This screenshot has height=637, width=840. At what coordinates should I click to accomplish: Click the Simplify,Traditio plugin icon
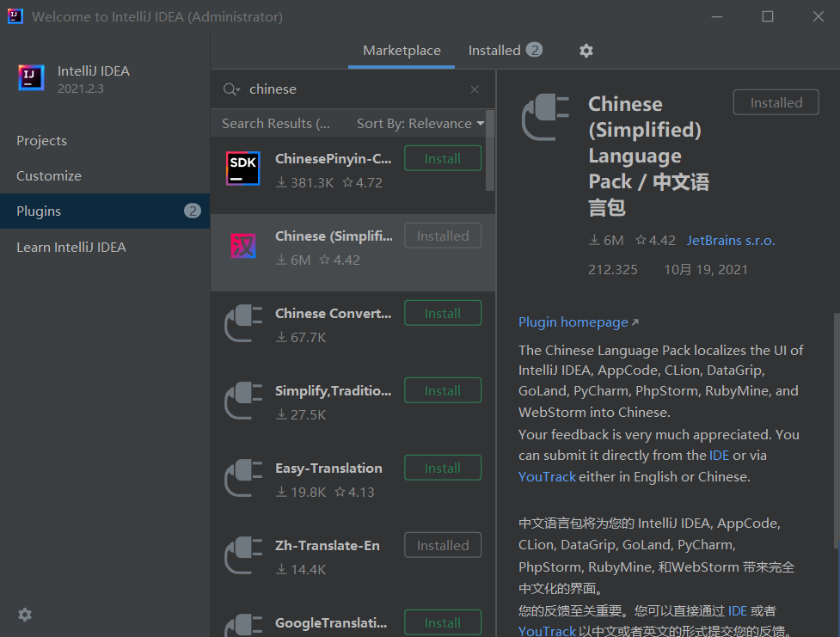243,401
